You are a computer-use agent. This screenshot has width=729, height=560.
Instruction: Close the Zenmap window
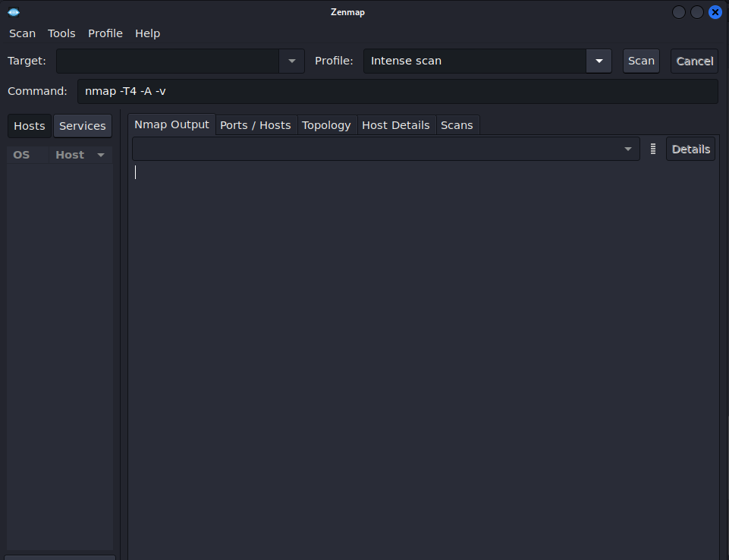pyautogui.click(x=715, y=12)
